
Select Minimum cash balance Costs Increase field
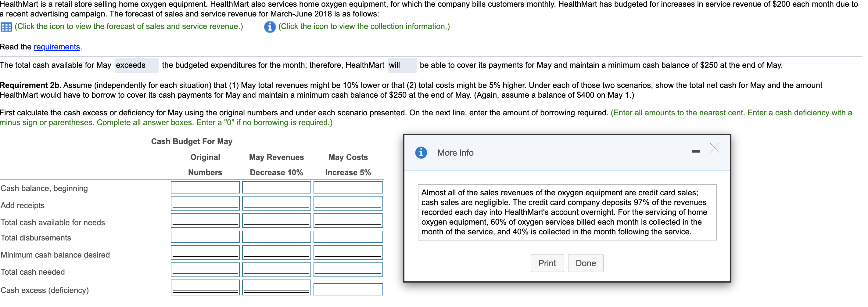pos(348,253)
